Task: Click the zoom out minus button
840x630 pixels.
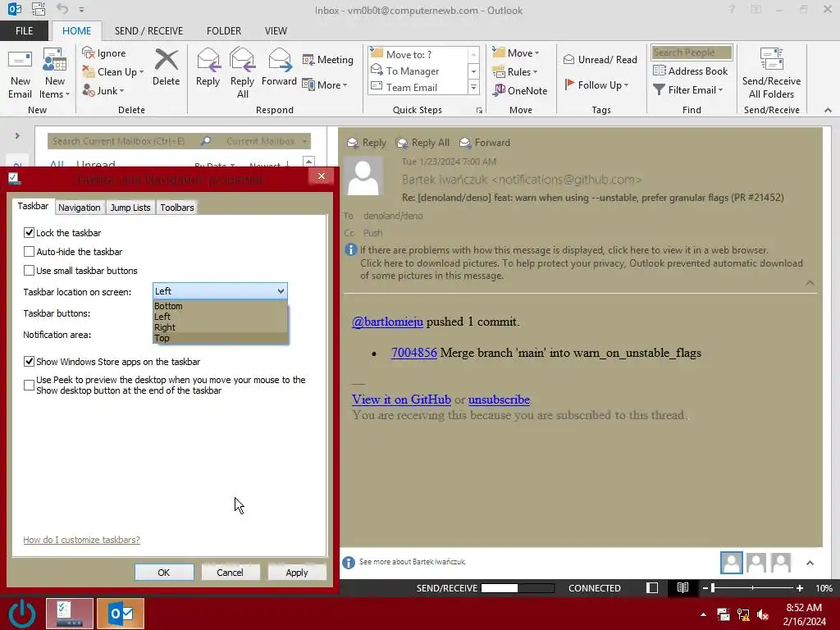Action: pyautogui.click(x=705, y=587)
